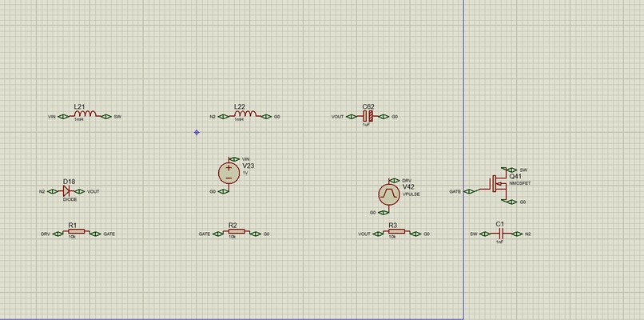Click the DRV terminal of V42

(394, 181)
